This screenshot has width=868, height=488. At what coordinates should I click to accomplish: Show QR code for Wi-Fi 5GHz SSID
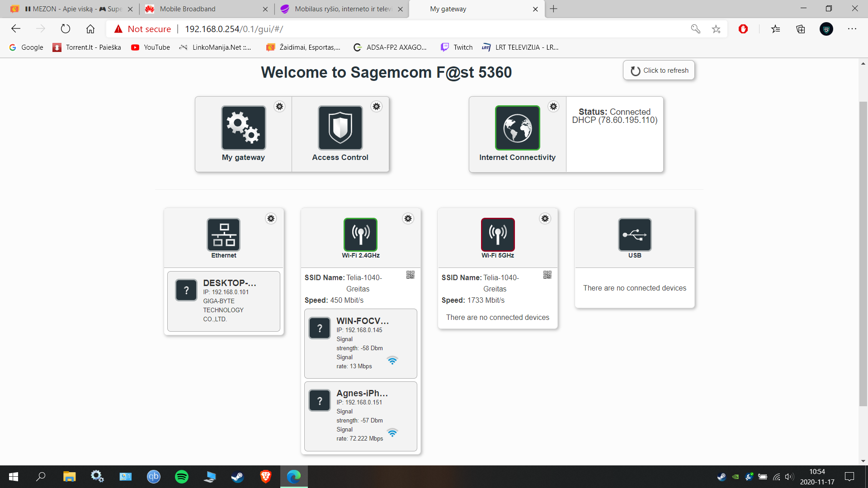pyautogui.click(x=547, y=275)
